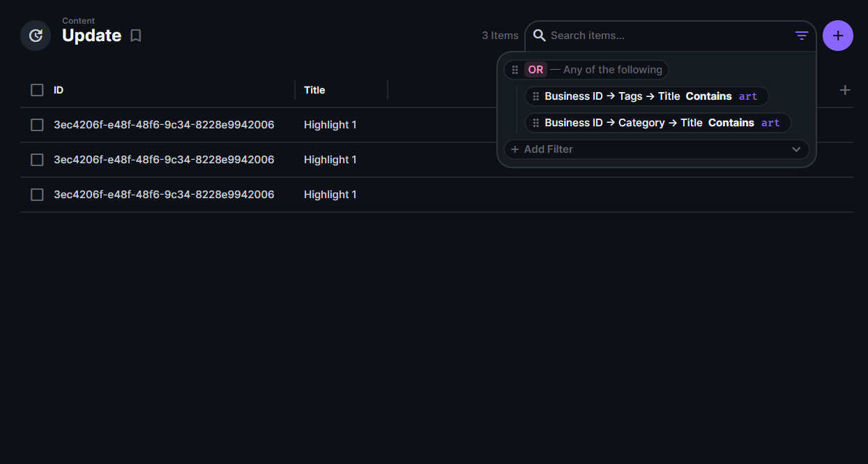The width and height of the screenshot is (868, 464).
Task: Toggle the select-all checkbox in the table header
Action: click(x=37, y=90)
